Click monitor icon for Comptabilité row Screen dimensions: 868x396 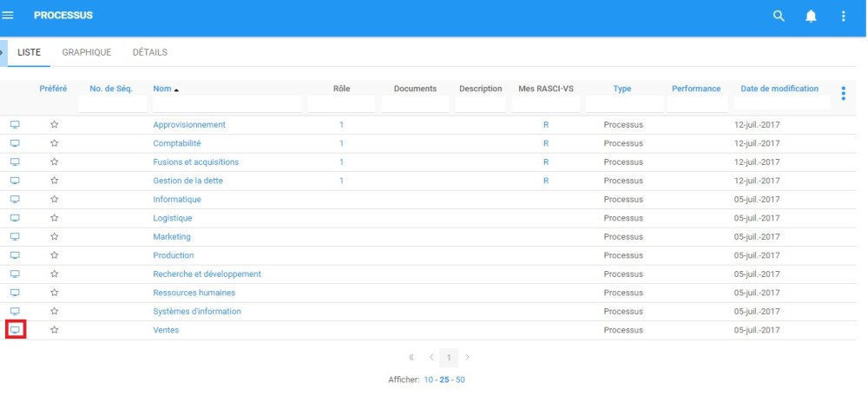(15, 143)
